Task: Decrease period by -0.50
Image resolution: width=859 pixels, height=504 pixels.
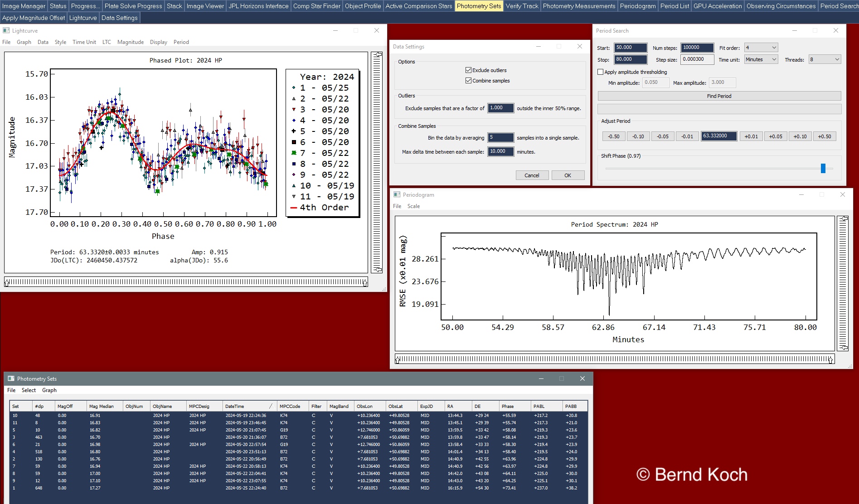Action: click(x=613, y=136)
